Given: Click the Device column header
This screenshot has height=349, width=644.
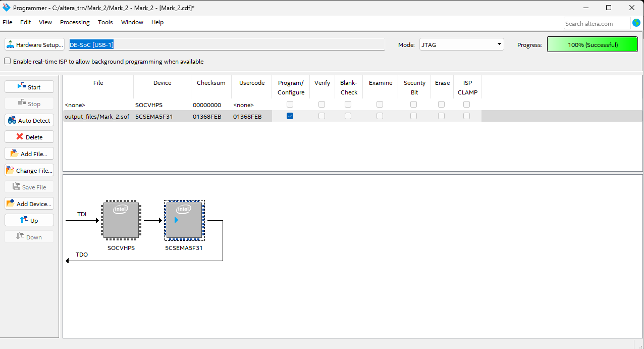Looking at the screenshot, I should (163, 87).
